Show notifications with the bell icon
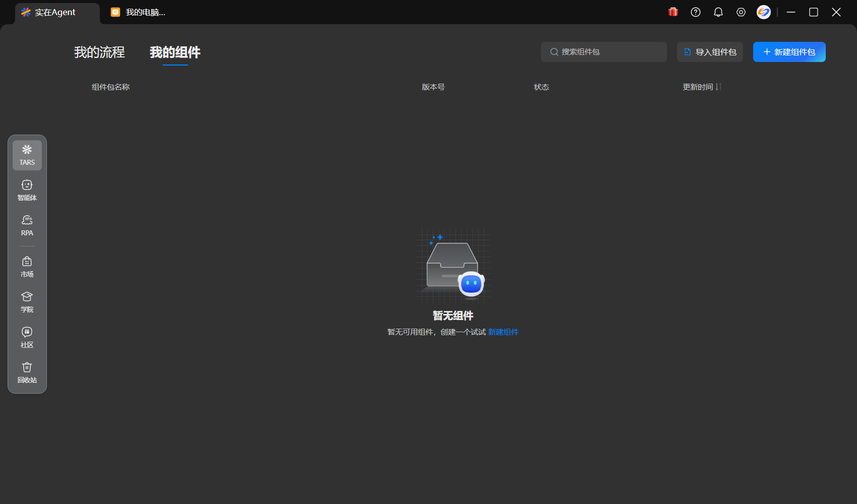Screen dimensions: 857x504 point(718,12)
